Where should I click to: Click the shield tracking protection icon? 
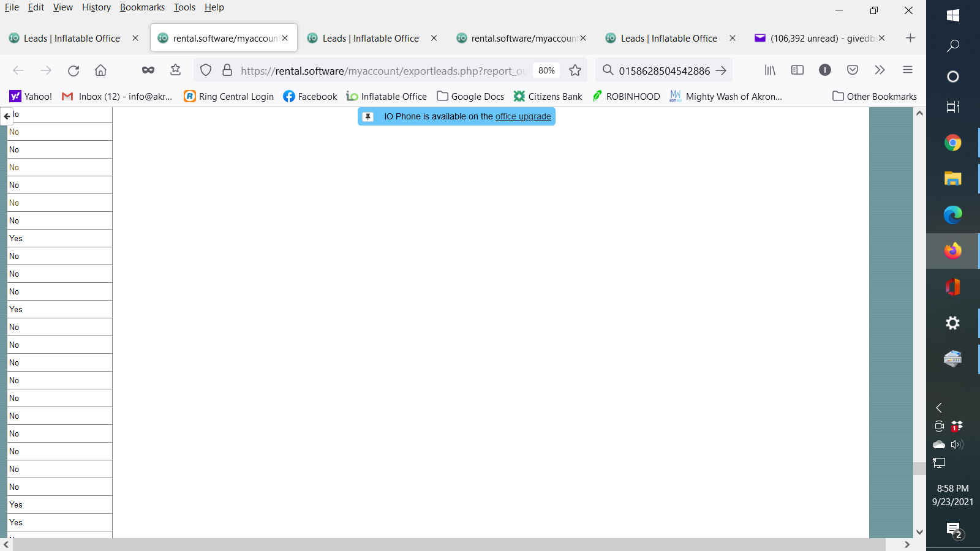206,70
